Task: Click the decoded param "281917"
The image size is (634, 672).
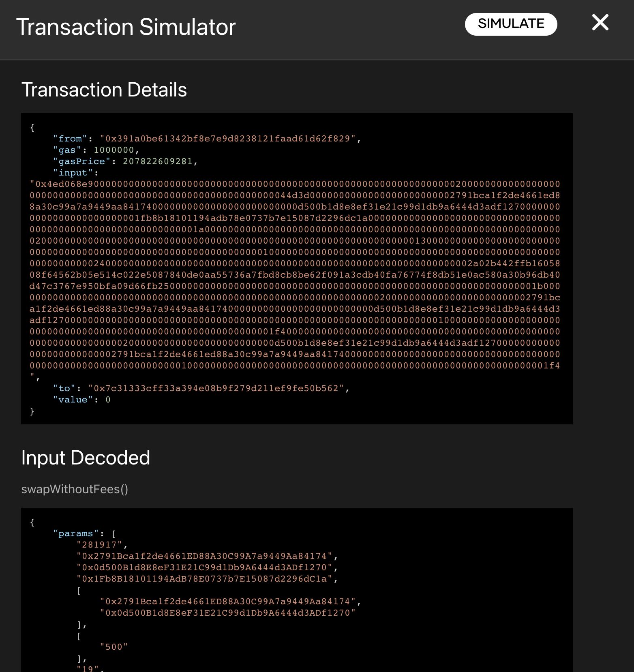Action: [x=99, y=545]
